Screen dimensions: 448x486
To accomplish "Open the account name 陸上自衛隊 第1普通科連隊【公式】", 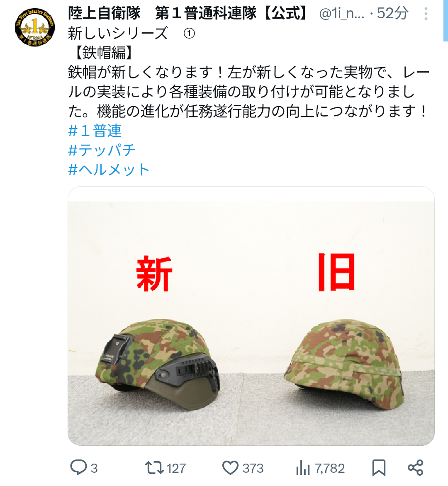I will tap(187, 13).
